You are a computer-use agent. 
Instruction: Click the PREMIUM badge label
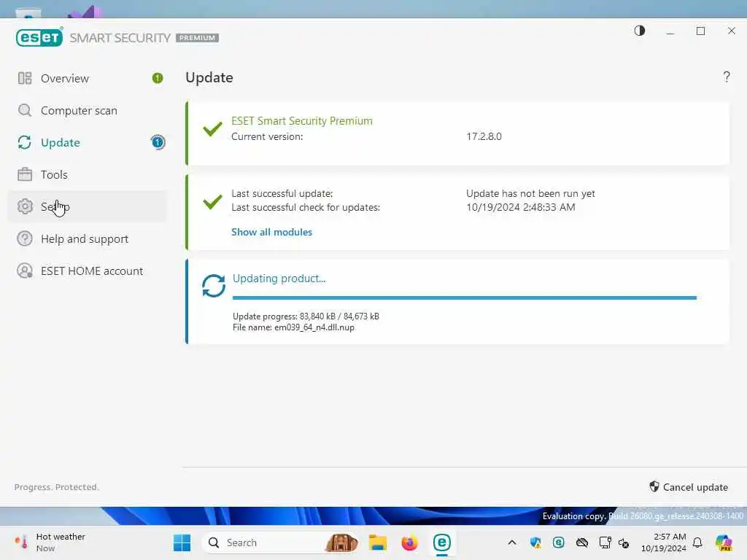(x=197, y=38)
